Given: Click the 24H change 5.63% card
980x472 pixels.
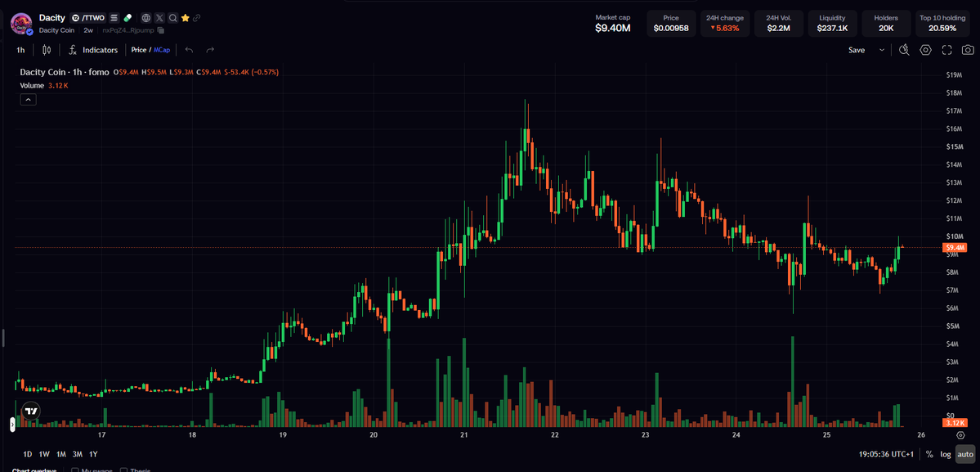Looking at the screenshot, I should (725, 24).
